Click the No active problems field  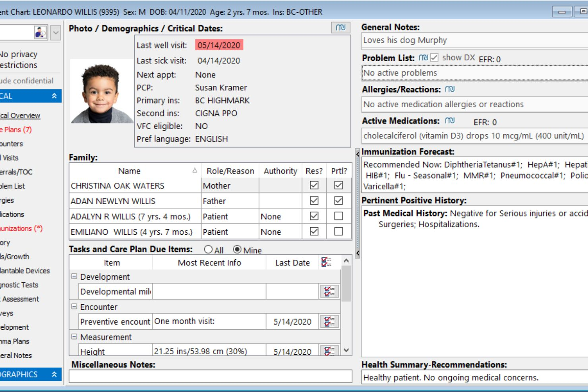475,73
